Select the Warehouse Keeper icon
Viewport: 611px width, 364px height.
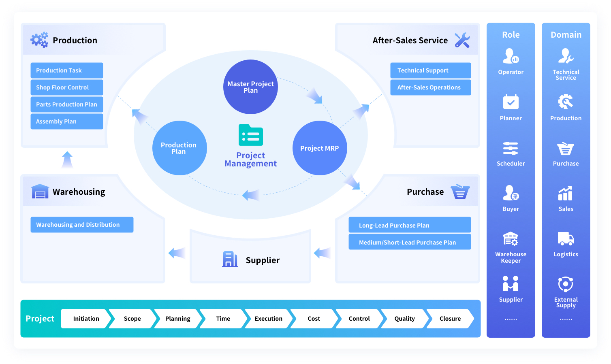coord(511,239)
